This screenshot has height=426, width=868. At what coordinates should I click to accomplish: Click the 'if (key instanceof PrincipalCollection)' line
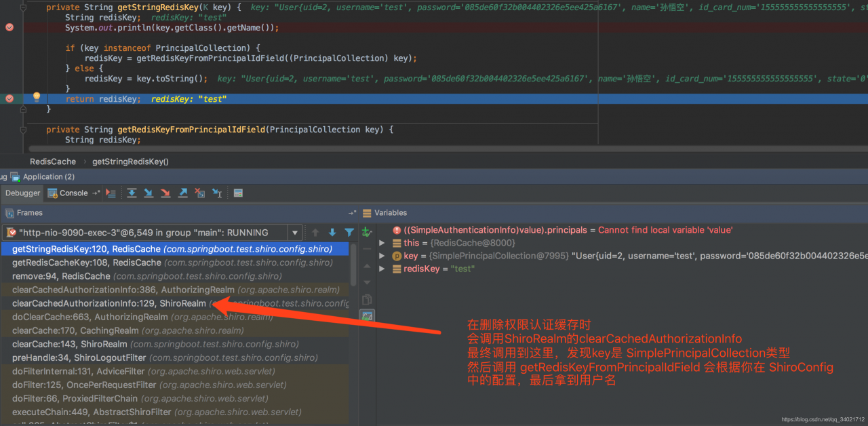(x=163, y=48)
